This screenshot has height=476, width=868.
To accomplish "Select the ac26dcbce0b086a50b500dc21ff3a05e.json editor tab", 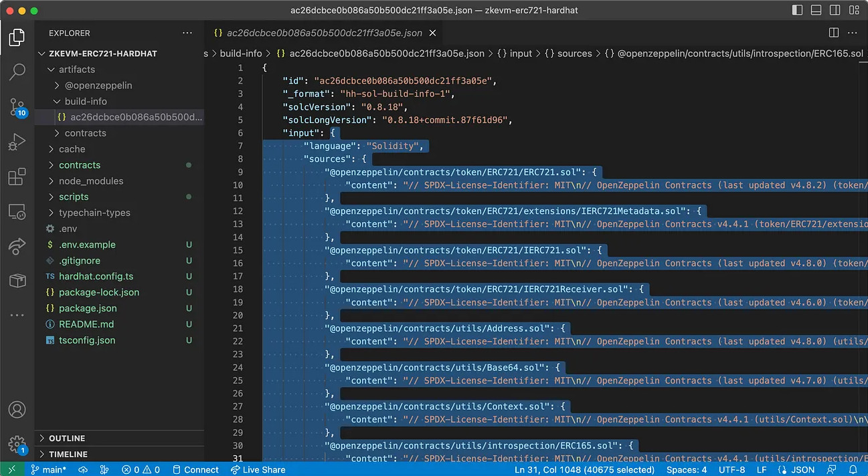I will click(324, 33).
